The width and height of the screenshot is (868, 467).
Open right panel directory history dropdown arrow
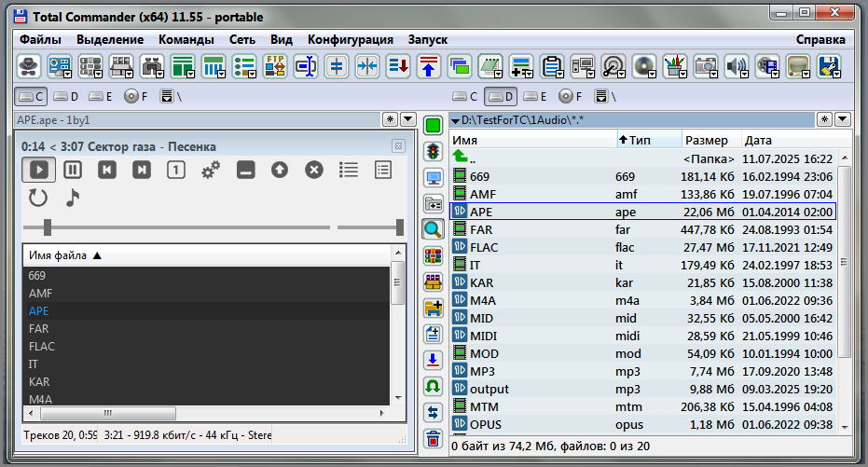coord(843,119)
